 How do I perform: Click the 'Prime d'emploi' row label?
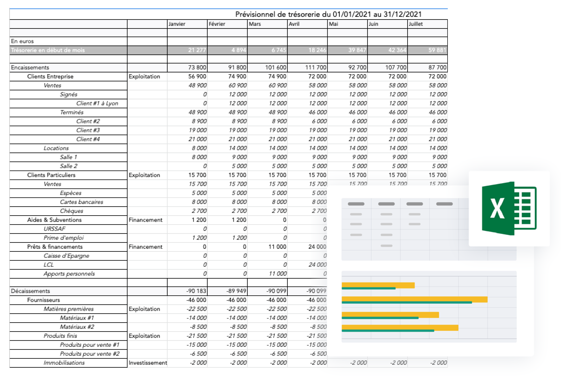click(x=68, y=238)
